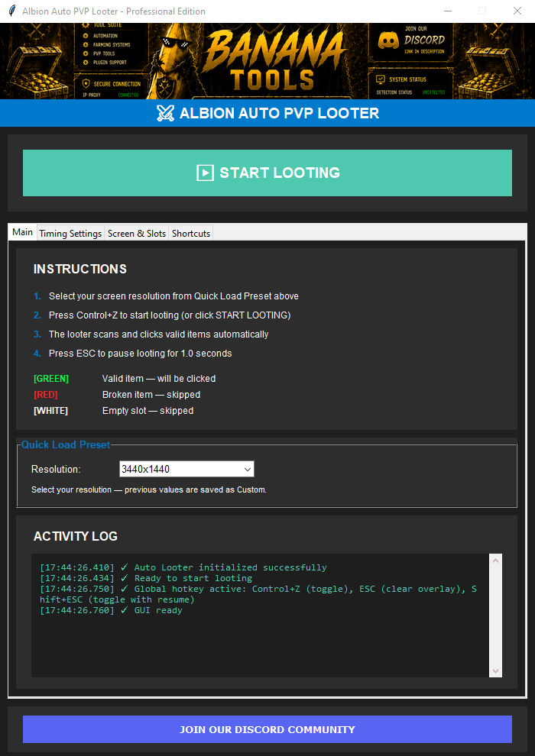Expand the Resolution dropdown arrow

248,469
